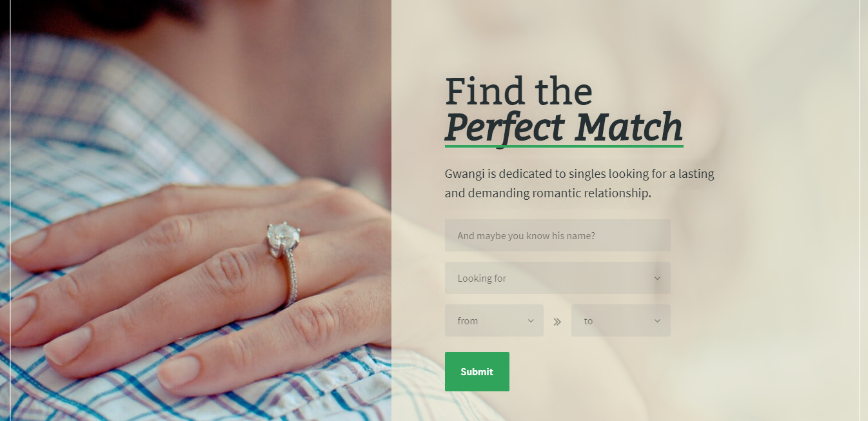Viewport: 868px width, 421px height.
Task: Click the chevron arrow in Looking for
Action: (x=657, y=279)
